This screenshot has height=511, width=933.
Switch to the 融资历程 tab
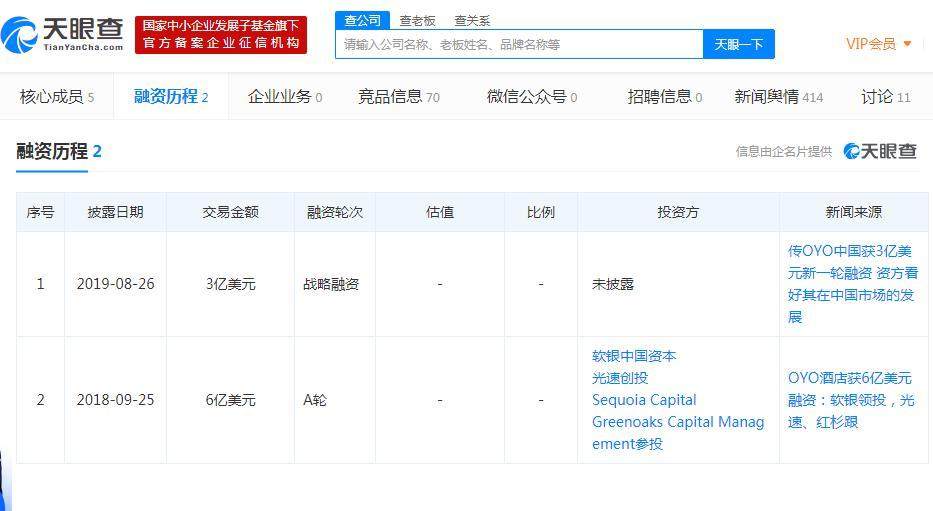[x=171, y=96]
